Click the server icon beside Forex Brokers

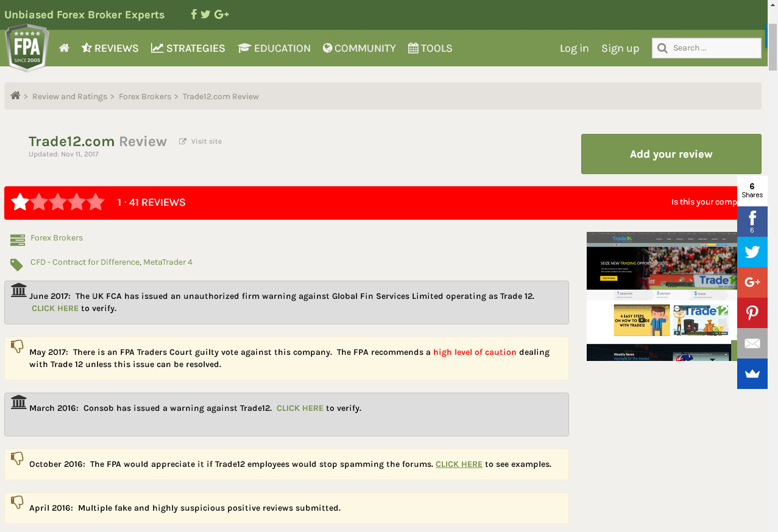(18, 240)
